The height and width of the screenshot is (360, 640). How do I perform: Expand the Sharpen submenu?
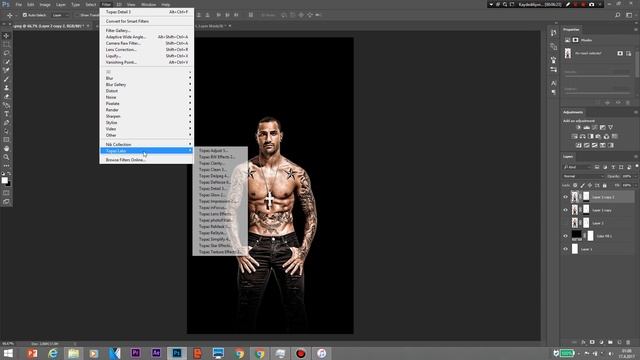pyautogui.click(x=147, y=116)
